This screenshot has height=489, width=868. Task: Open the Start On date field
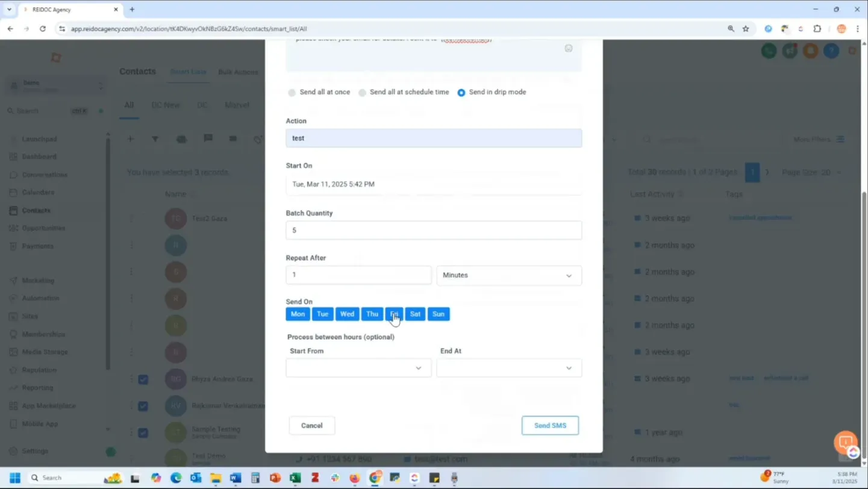pos(434,184)
